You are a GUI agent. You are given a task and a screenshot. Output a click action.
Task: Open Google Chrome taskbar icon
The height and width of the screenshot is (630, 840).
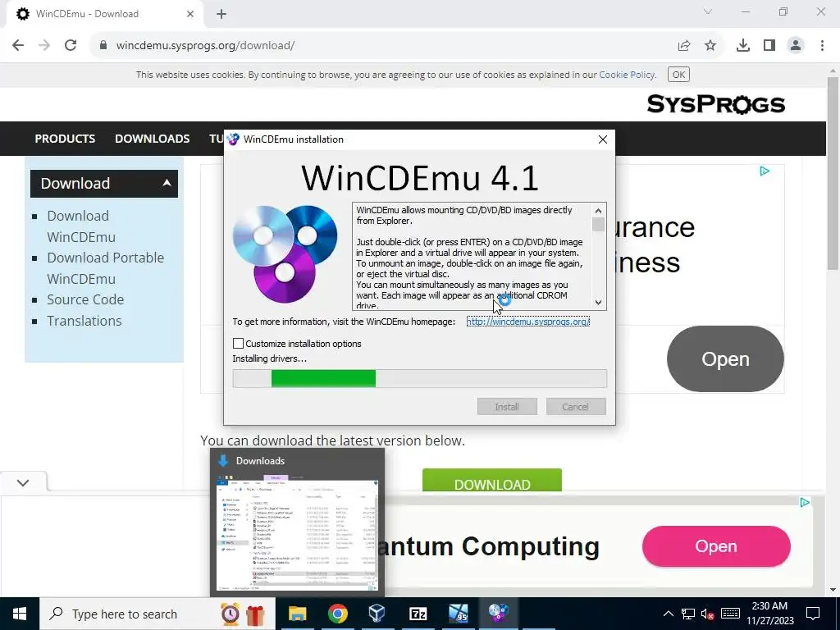(x=337, y=614)
